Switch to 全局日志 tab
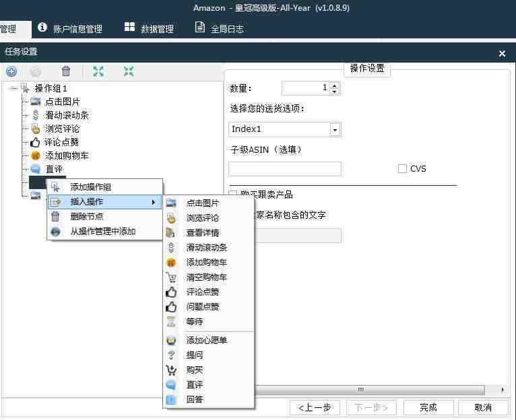The height and width of the screenshot is (420, 516). (219, 29)
